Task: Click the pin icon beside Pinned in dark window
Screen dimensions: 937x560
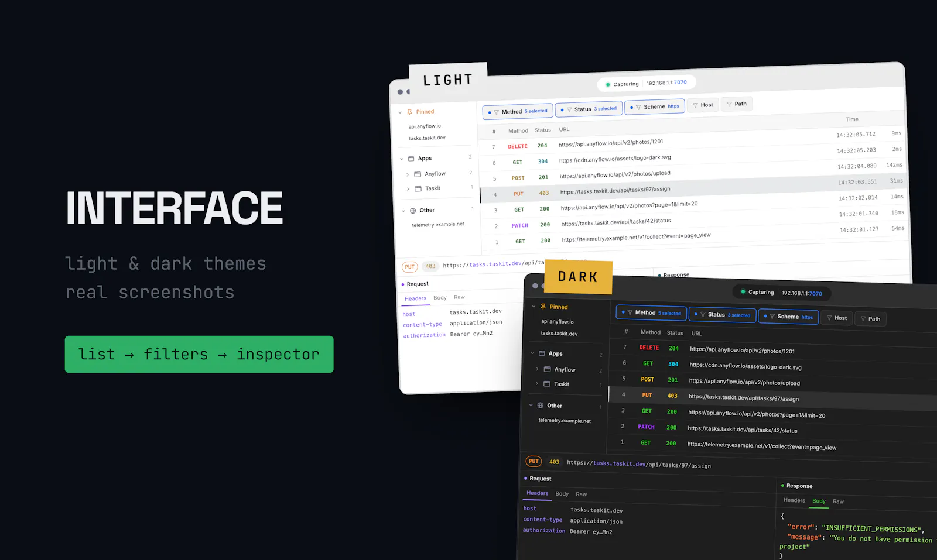Action: 543,307
